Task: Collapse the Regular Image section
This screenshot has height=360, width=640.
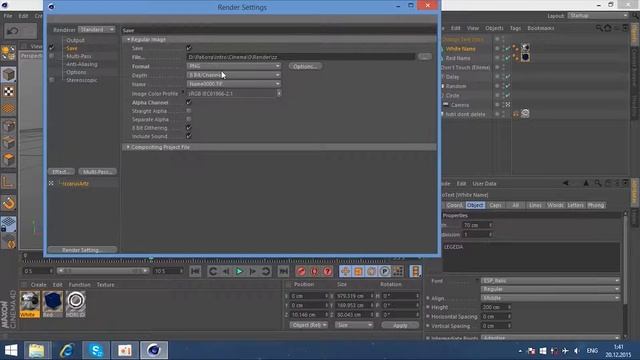Action: [x=129, y=40]
